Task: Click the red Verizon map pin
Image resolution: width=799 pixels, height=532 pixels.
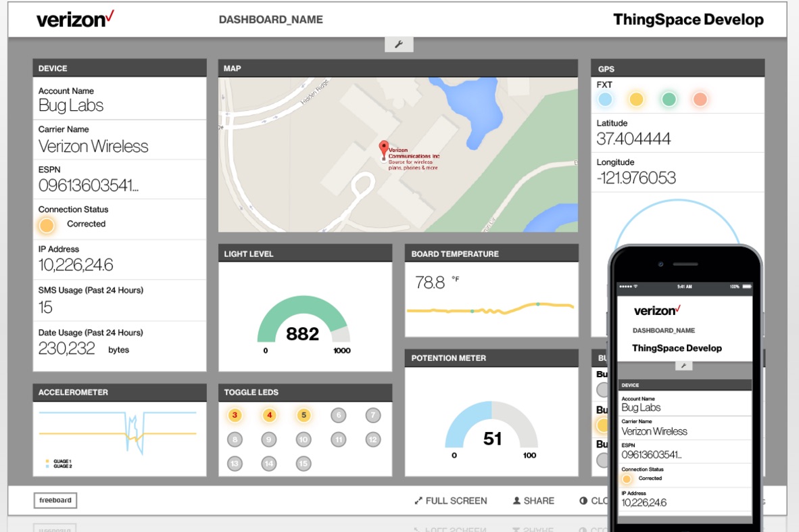Action: click(x=384, y=150)
